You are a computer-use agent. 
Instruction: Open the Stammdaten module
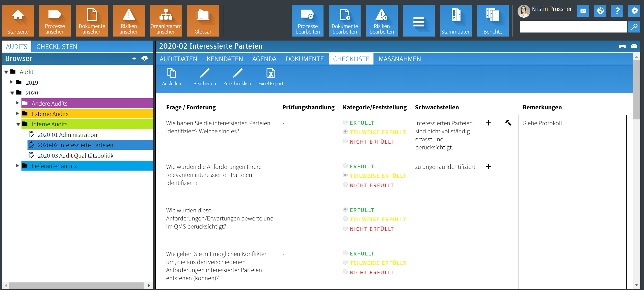456,20
